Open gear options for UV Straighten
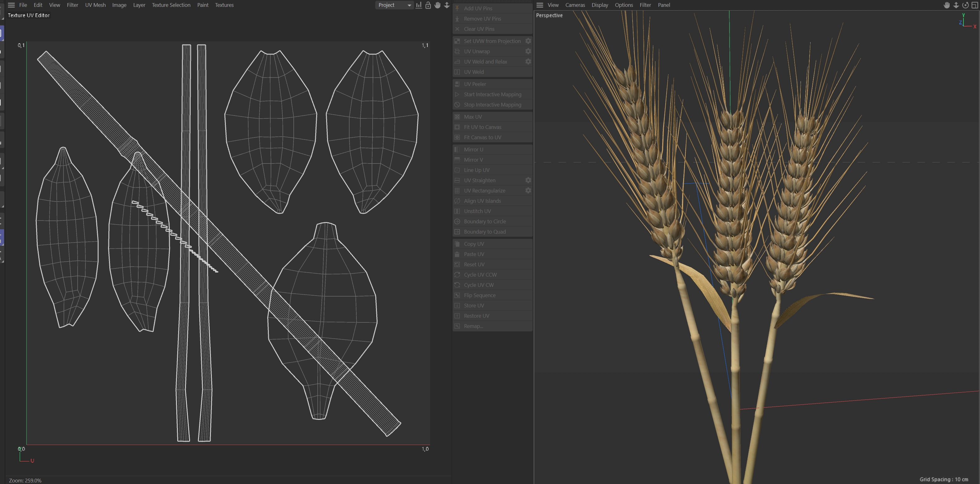Image resolution: width=980 pixels, height=484 pixels. click(x=528, y=180)
